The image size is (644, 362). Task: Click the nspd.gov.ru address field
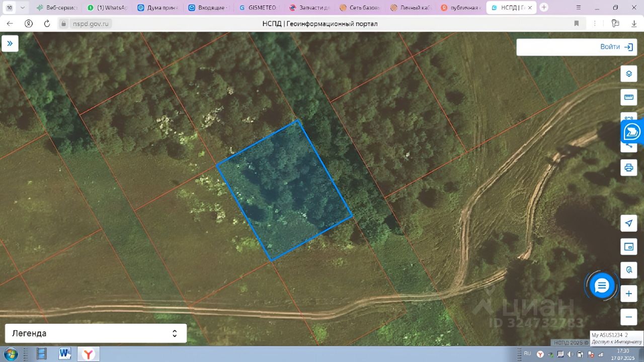[x=91, y=24]
